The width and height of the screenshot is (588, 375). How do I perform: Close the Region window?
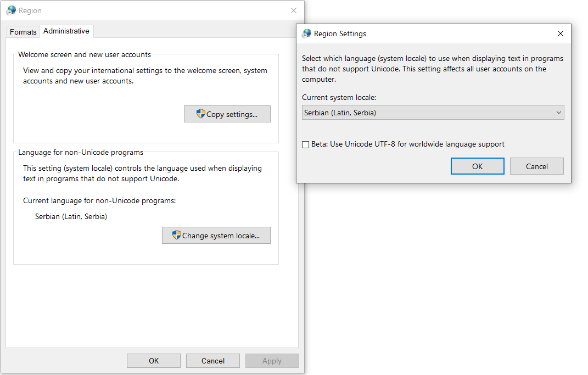tap(294, 10)
